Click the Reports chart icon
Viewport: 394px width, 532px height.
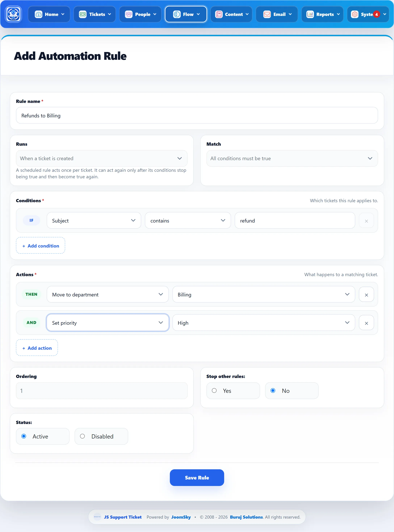(x=310, y=14)
